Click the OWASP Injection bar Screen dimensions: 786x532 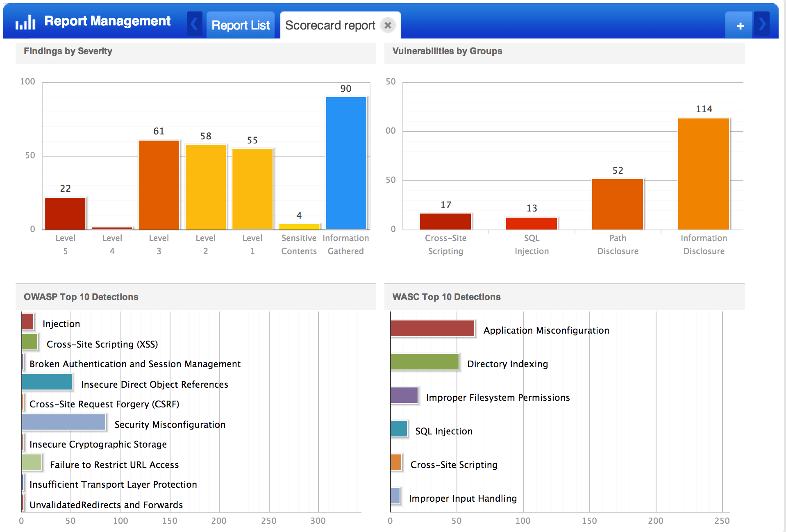tap(27, 322)
